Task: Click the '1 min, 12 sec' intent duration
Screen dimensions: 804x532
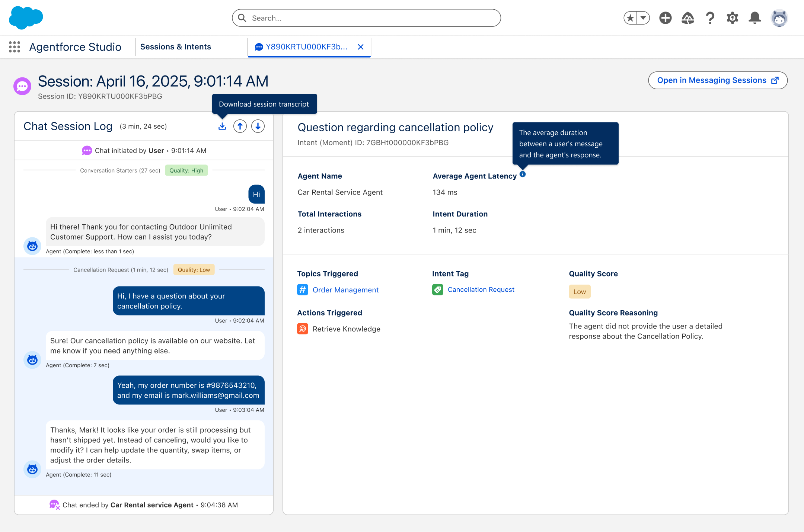Action: tap(454, 230)
